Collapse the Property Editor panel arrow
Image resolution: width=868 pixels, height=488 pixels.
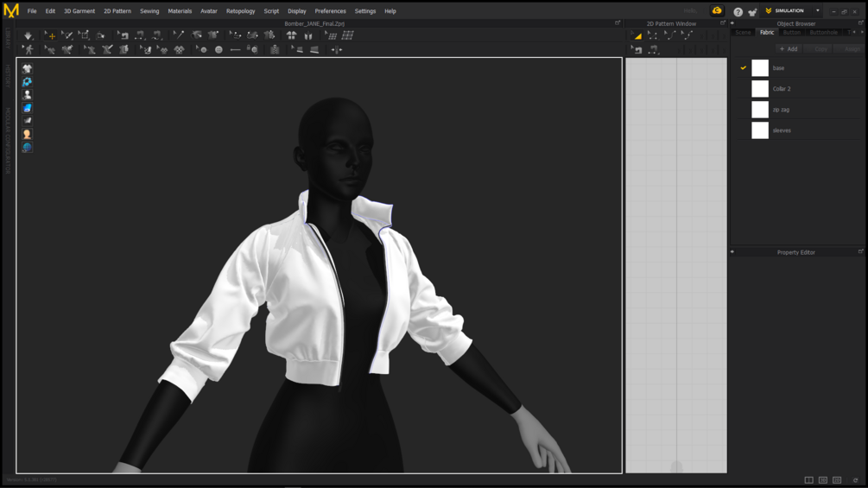click(732, 252)
